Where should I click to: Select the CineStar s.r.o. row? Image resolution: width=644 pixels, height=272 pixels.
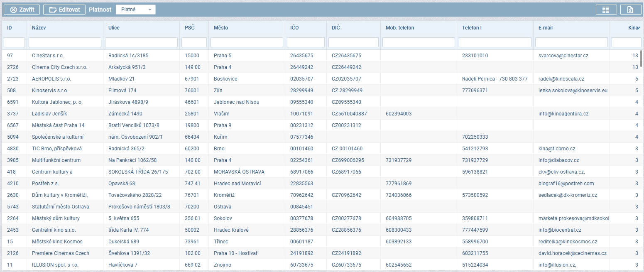pos(48,56)
